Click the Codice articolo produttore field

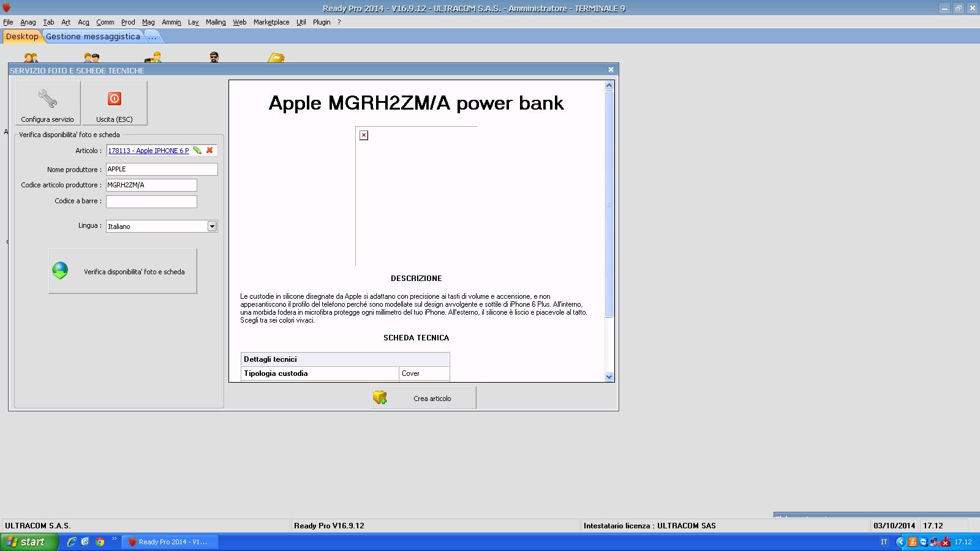pyautogui.click(x=151, y=185)
